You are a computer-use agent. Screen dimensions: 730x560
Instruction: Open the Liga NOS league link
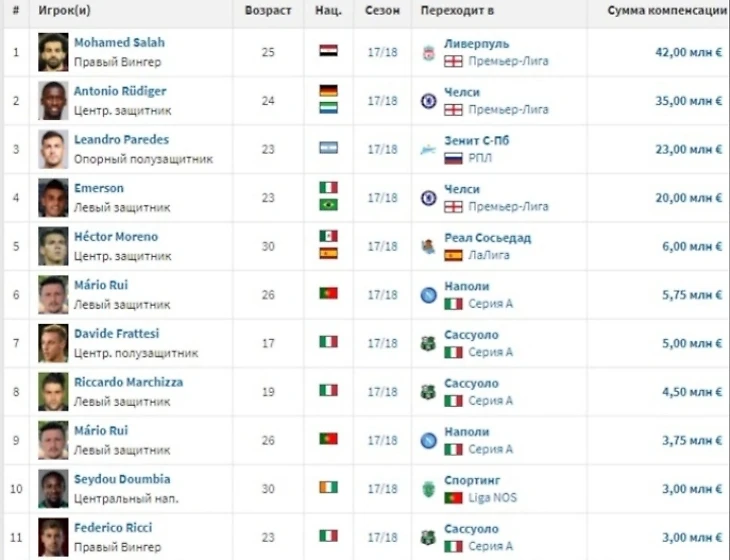(493, 498)
